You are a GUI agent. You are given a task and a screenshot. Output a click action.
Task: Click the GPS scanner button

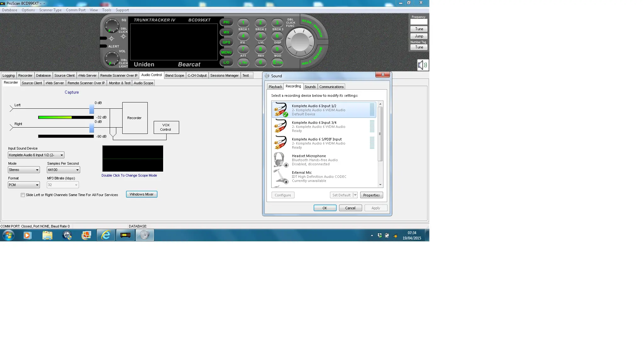226,42
